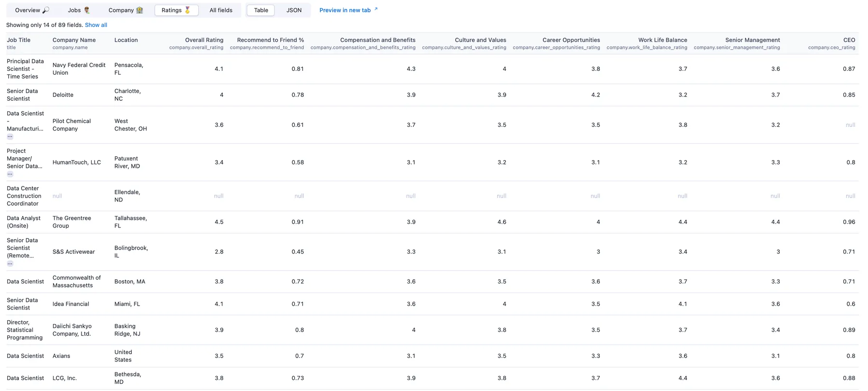Select Pilot Chemical Company cell

(72, 125)
